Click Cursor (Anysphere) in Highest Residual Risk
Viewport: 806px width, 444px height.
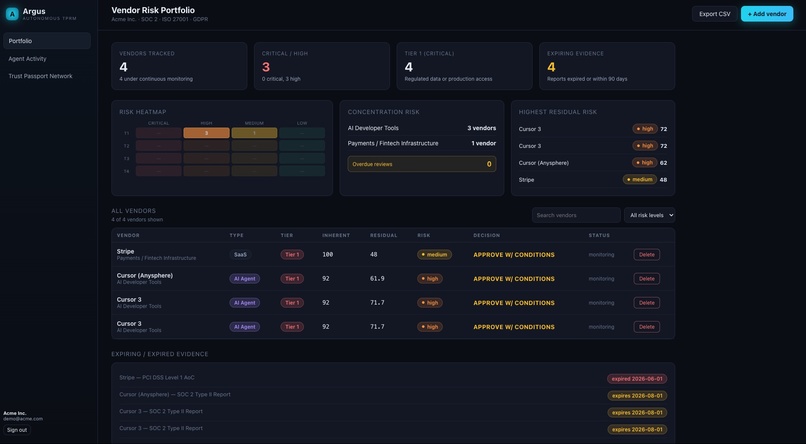click(543, 163)
